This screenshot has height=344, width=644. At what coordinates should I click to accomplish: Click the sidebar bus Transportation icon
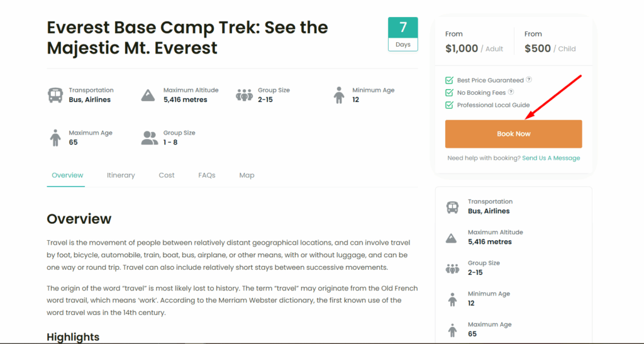[452, 207]
